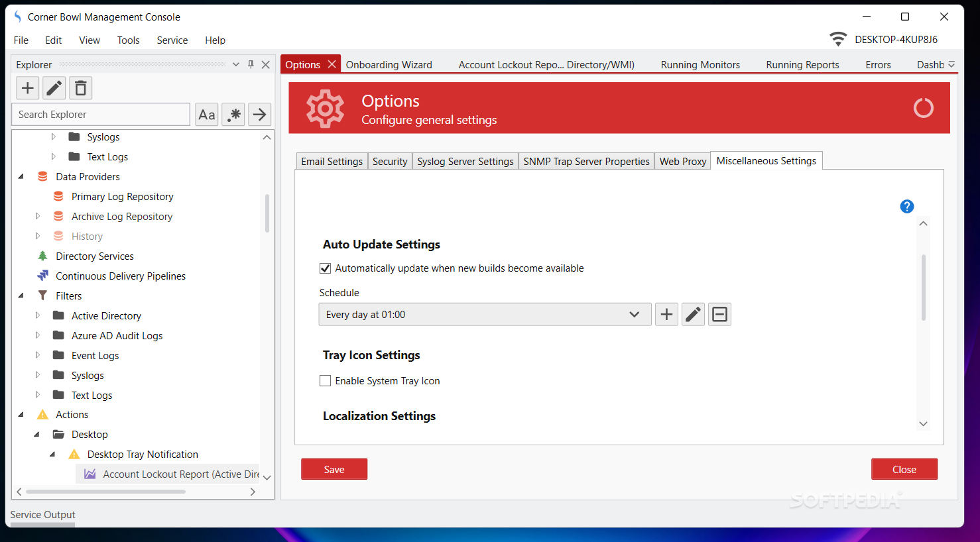Uncheck automatically update when new builds available
Viewport: 980px width, 542px height.
325,268
